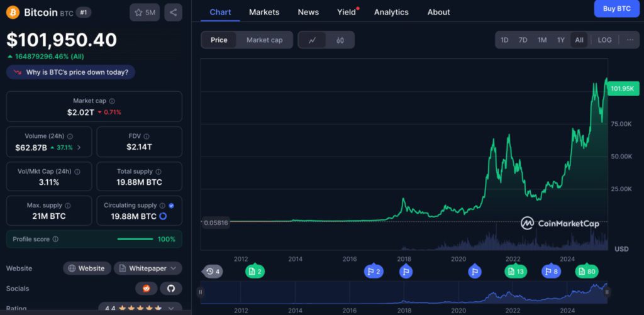Open the Website link button

point(87,268)
